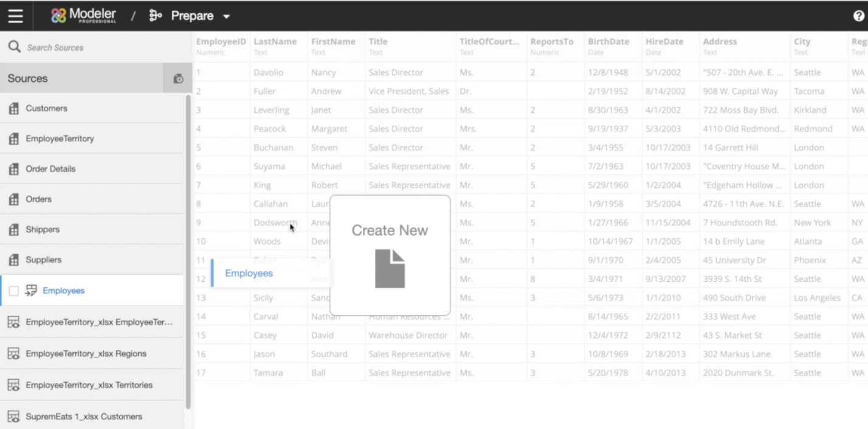868x429 pixels.
Task: Select the Orders source in list
Action: tap(38, 199)
